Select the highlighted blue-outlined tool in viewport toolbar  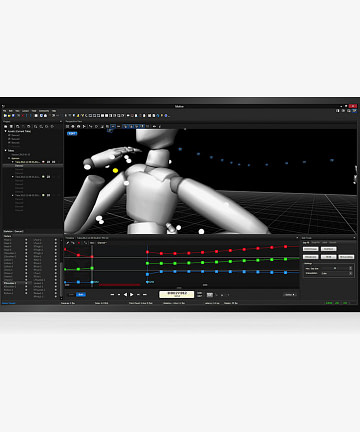[x=113, y=126]
